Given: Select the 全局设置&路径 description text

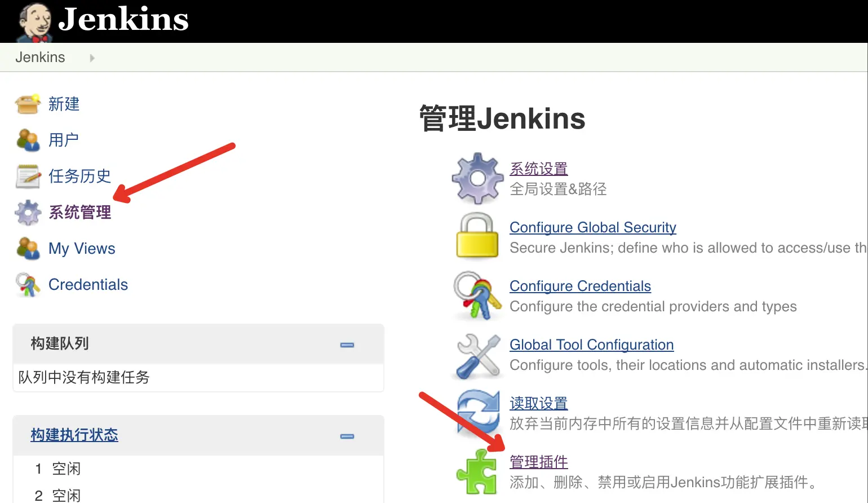Looking at the screenshot, I should (558, 189).
